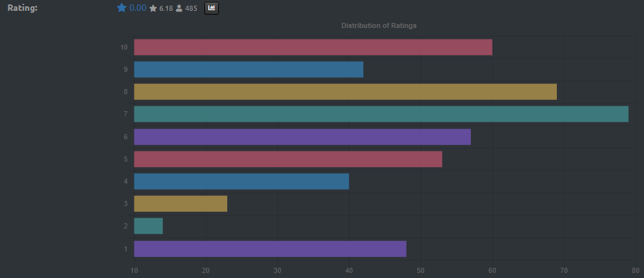Click the person icon for voter count
The height and width of the screenshot is (278, 644).
(179, 8)
